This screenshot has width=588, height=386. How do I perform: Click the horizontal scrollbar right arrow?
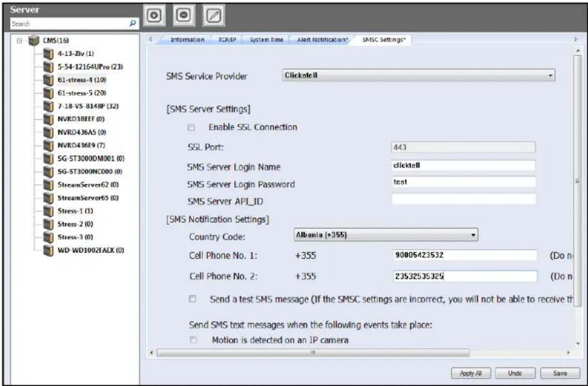568,352
